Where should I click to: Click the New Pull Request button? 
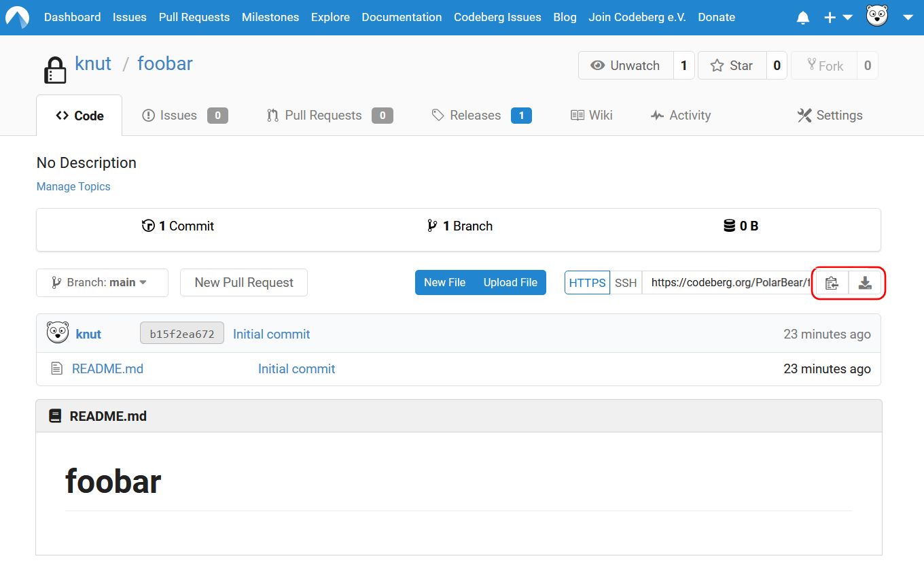[243, 283]
